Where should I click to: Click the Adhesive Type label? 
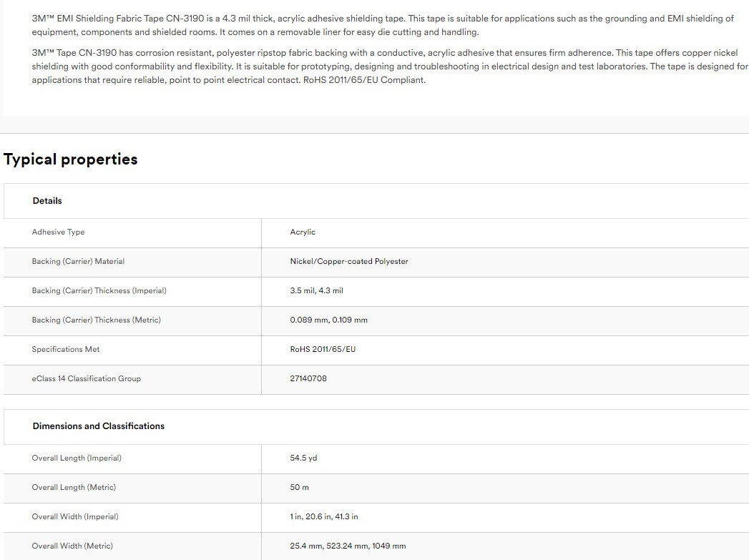(x=58, y=232)
